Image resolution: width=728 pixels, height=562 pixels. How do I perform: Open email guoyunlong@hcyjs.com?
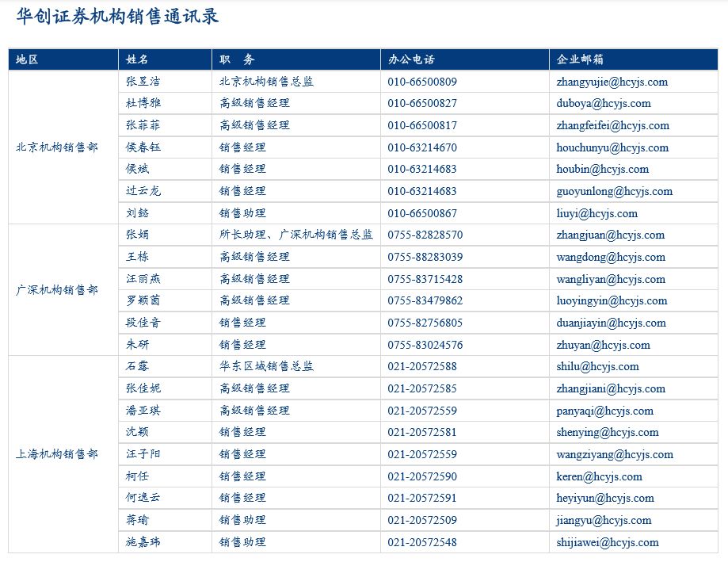click(x=614, y=192)
